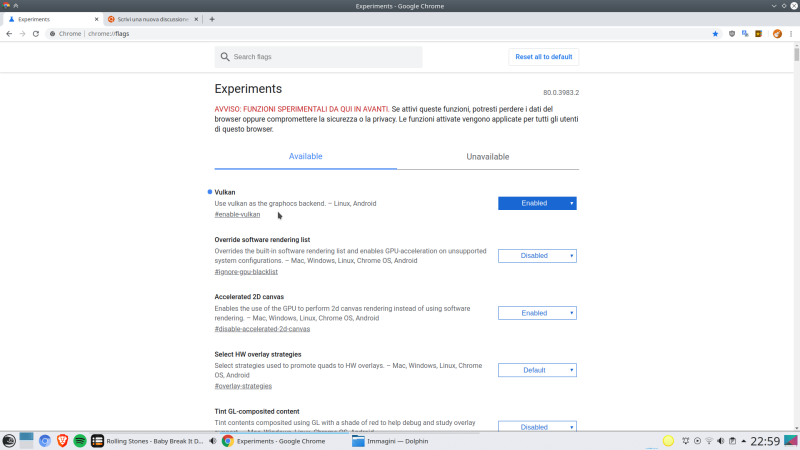Open Chrome's three-dot menu
Viewport: 800px width, 450px height.
point(791,34)
